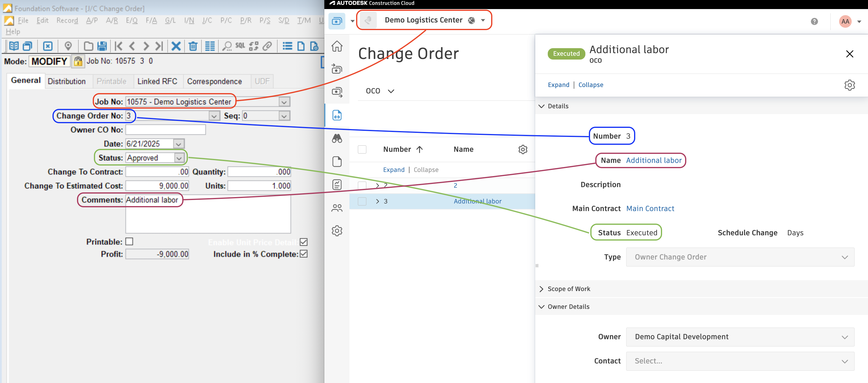Click the padlock icon beside MODIFY mode

78,61
